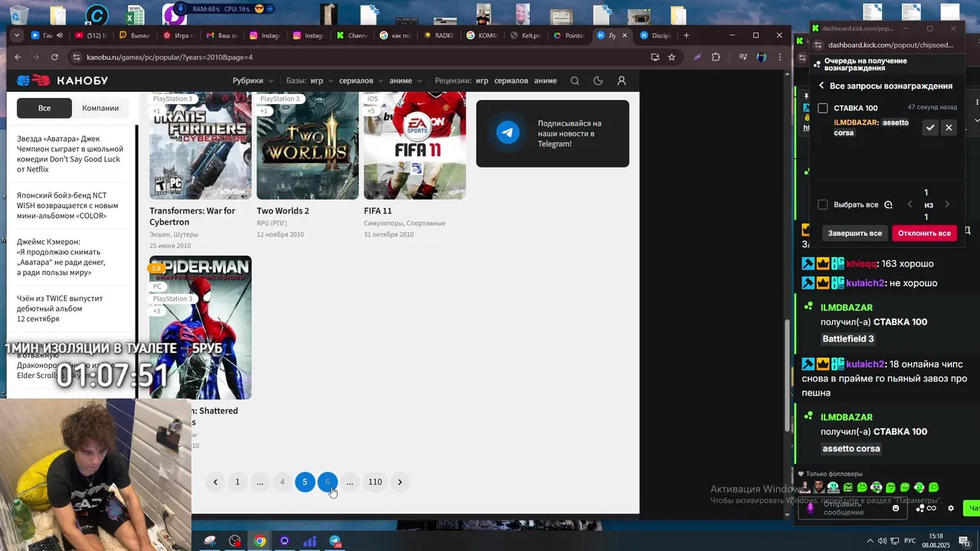Select the 'Все' filter toggle in sidebar

[44, 108]
